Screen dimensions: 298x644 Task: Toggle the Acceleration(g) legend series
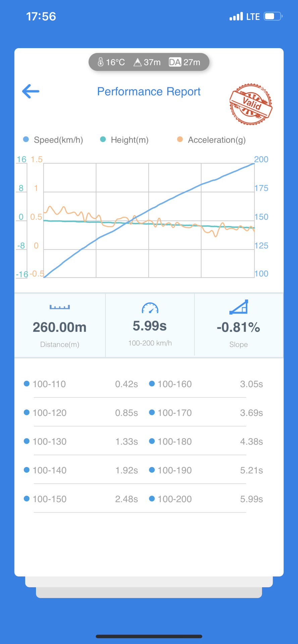point(211,140)
